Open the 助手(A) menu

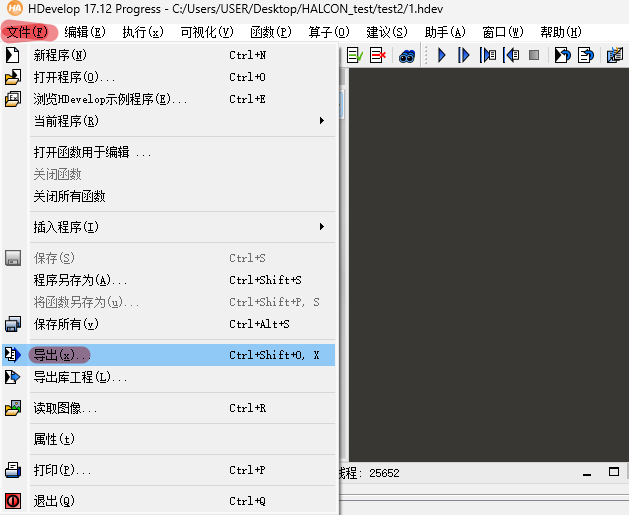(x=445, y=32)
